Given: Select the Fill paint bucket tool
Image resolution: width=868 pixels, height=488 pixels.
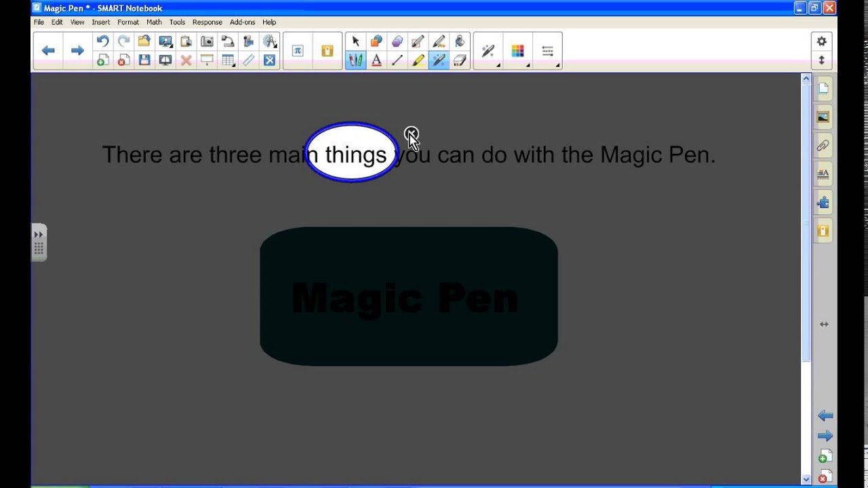Looking at the screenshot, I should click(460, 41).
